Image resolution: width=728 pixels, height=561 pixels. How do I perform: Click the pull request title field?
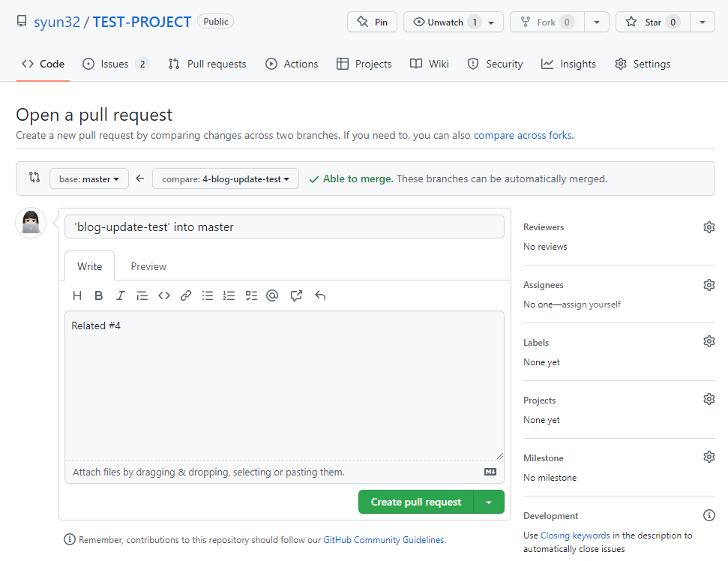pos(284,226)
